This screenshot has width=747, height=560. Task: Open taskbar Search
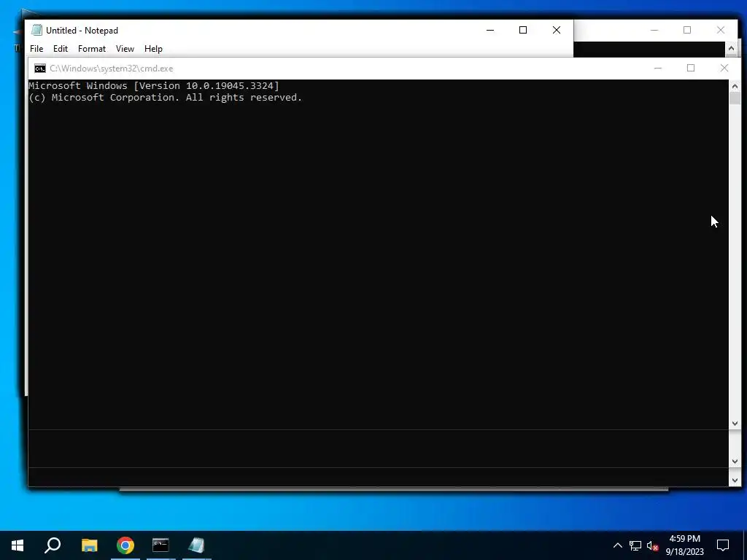53,545
